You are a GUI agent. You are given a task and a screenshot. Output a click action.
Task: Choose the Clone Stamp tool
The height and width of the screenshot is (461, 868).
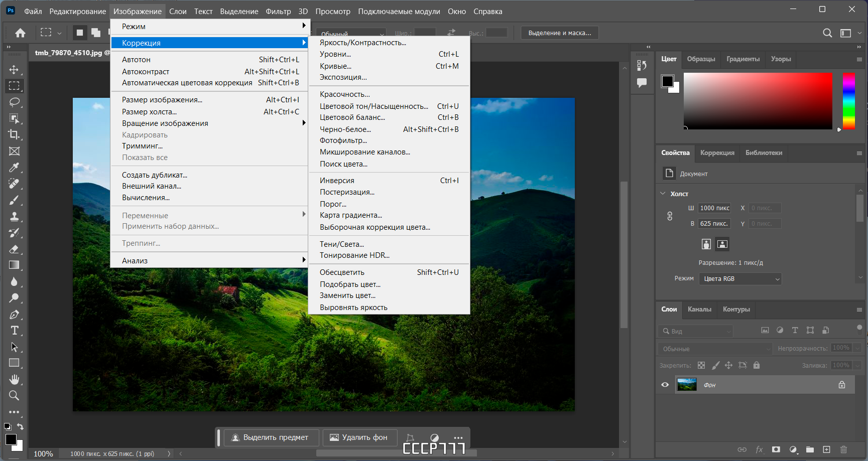(x=14, y=217)
